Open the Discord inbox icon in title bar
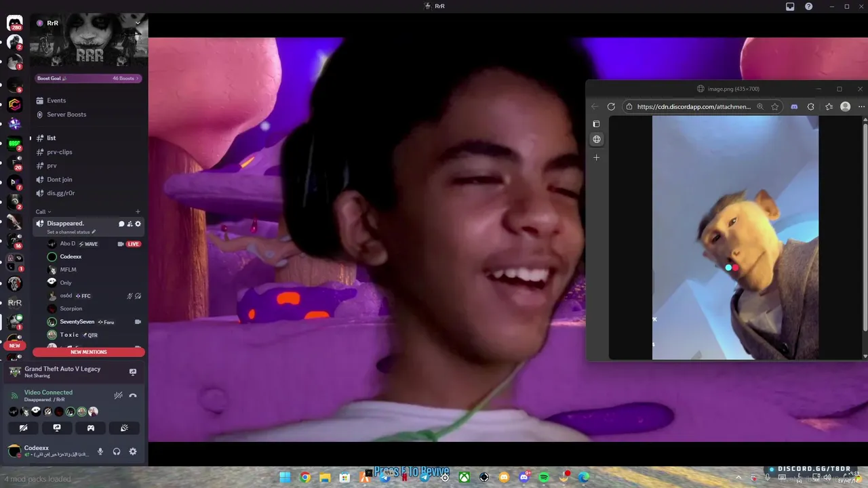Viewport: 868px width, 488px height. [790, 6]
